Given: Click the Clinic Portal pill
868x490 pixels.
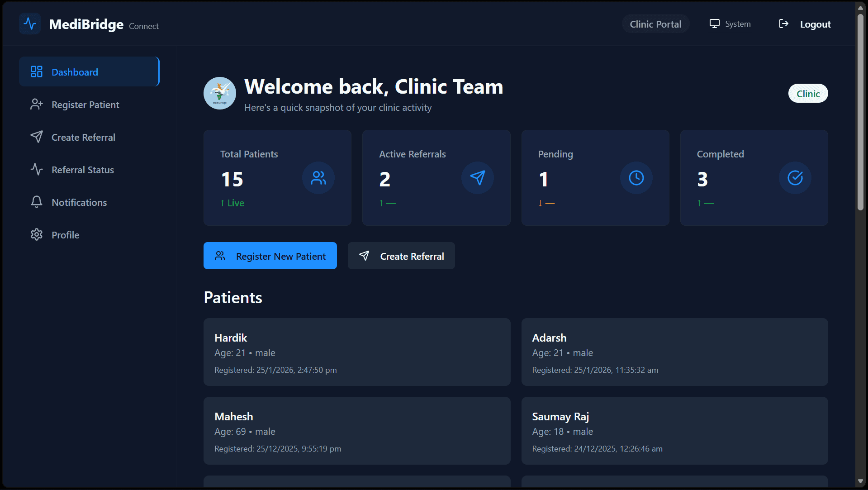Looking at the screenshot, I should (x=655, y=24).
